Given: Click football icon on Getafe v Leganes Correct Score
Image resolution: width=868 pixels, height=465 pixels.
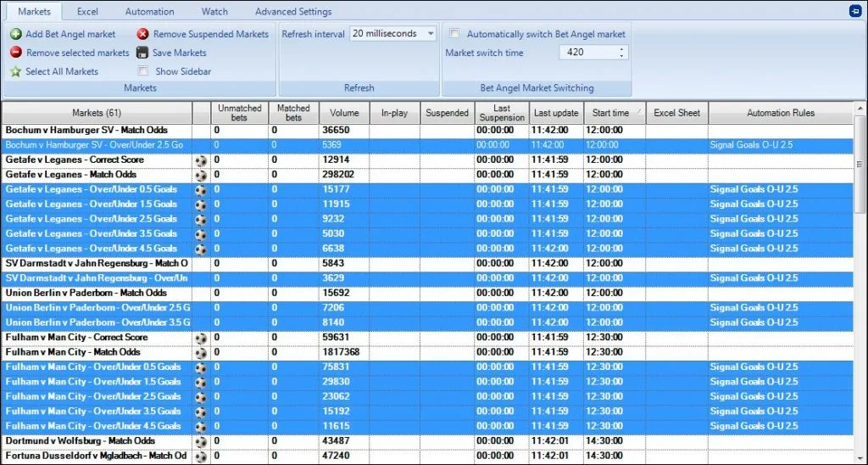Looking at the screenshot, I should 201,160.
